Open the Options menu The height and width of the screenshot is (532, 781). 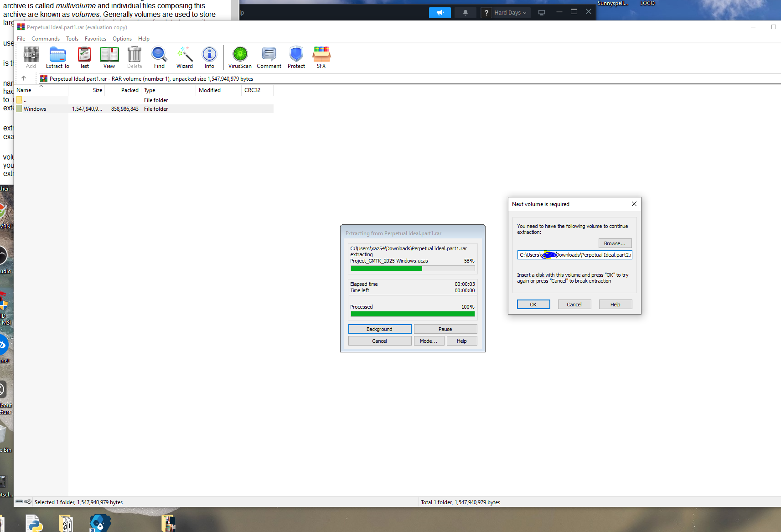pyautogui.click(x=122, y=39)
